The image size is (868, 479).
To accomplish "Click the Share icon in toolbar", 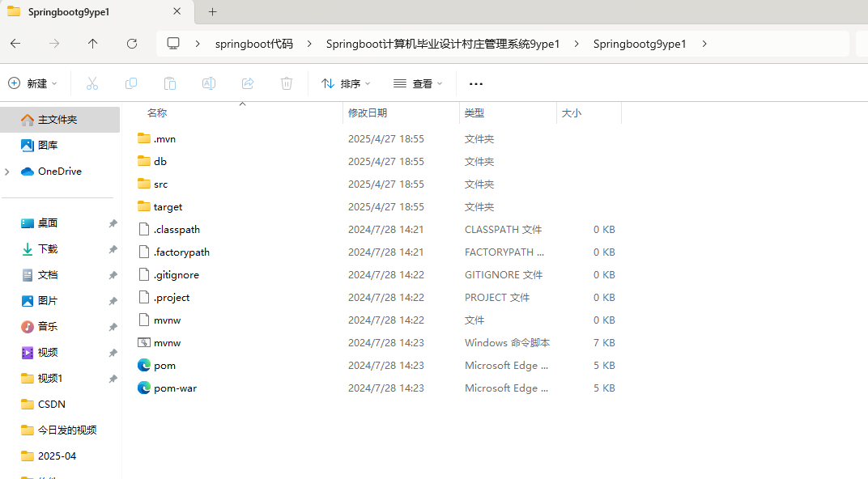I will point(248,83).
